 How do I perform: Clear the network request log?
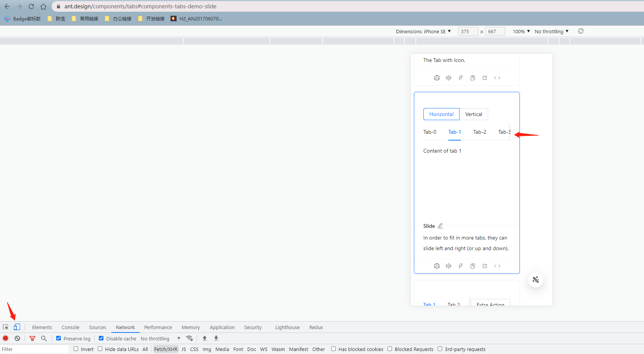point(17,338)
